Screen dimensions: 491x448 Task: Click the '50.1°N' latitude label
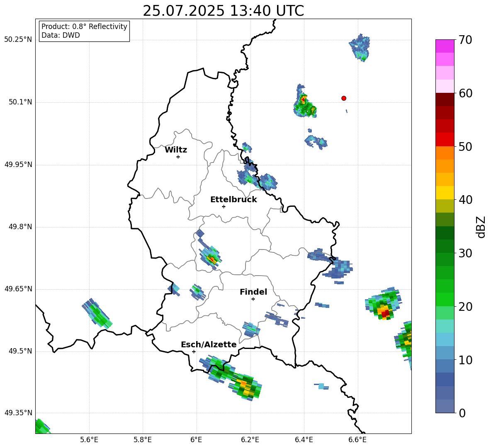20,102
